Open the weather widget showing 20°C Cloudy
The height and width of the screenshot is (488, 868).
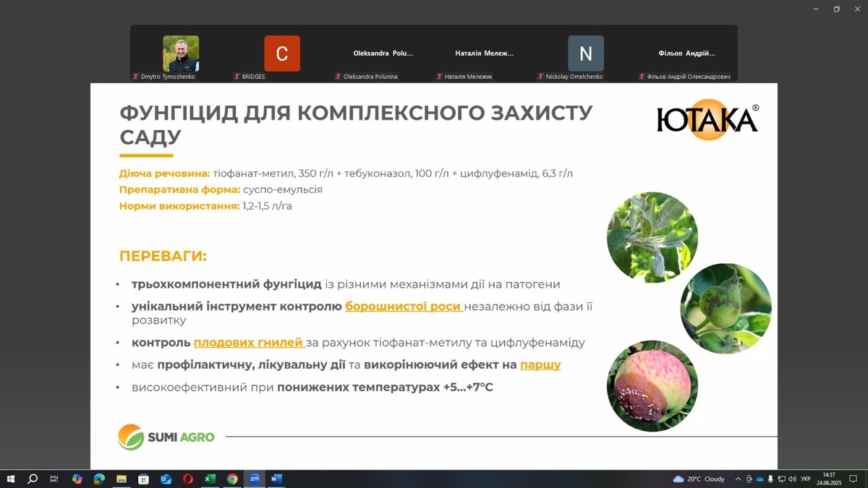[699, 479]
